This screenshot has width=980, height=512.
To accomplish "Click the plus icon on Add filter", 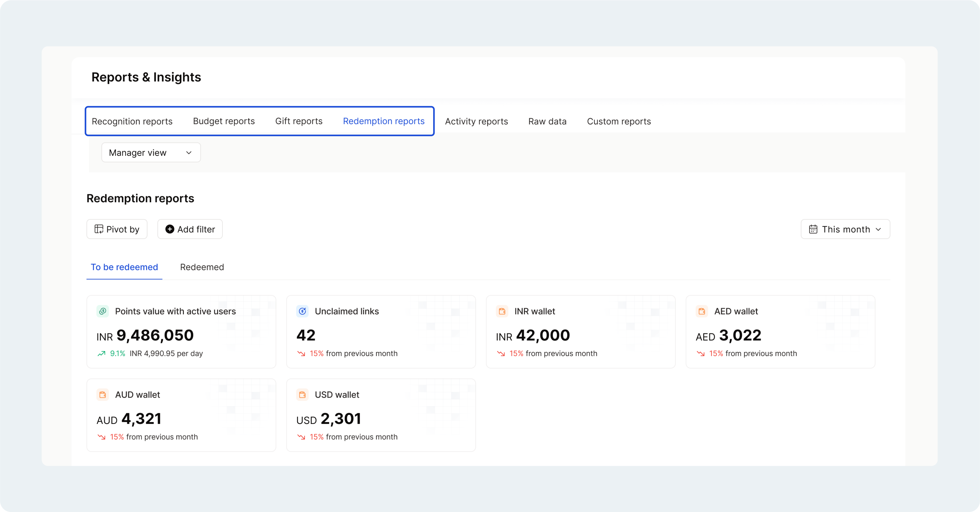I will pos(170,229).
